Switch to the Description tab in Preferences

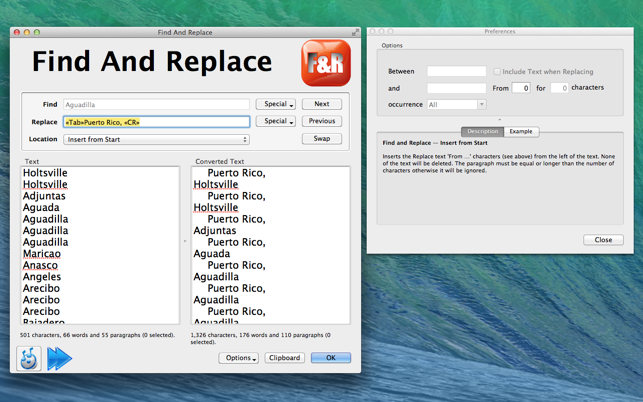482,131
